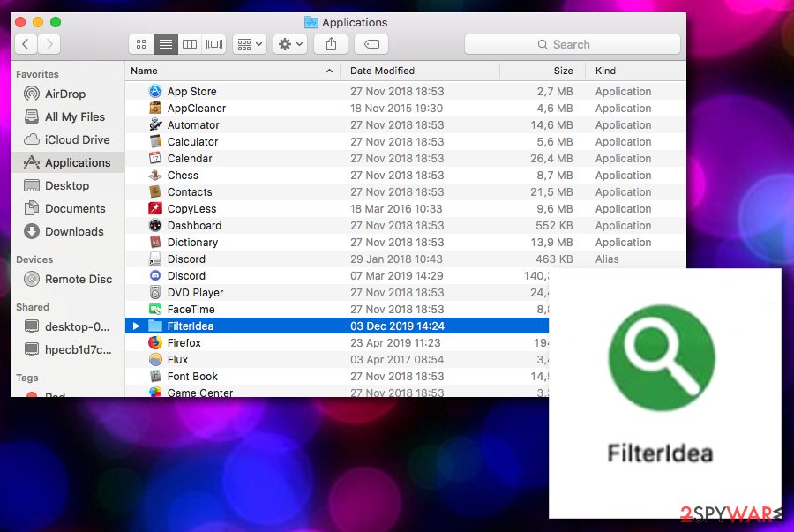Open the item arrangement dropdown
This screenshot has height=532, width=794.
tap(251, 44)
